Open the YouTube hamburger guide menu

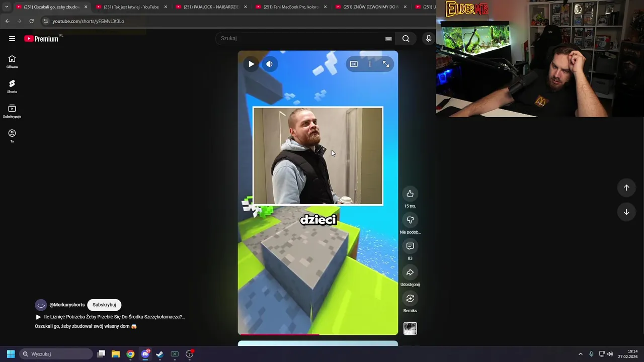point(12,39)
